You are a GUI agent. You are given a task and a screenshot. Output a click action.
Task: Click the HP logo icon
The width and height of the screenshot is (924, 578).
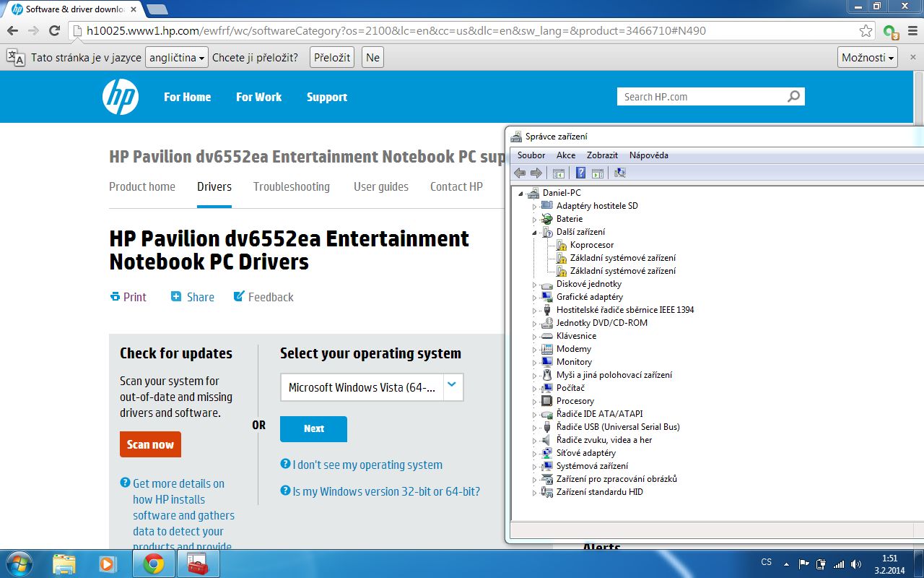[x=120, y=97]
